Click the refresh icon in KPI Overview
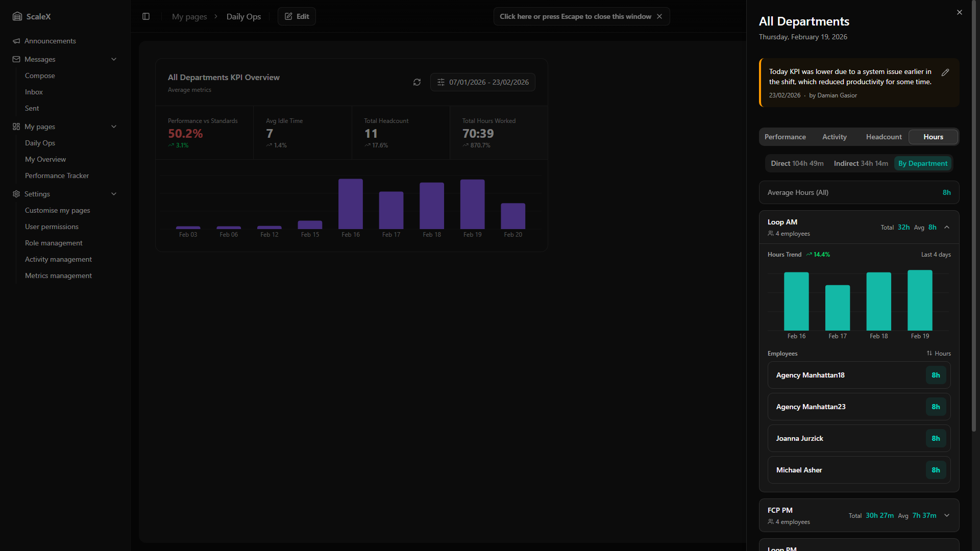The width and height of the screenshot is (980, 551). (417, 82)
